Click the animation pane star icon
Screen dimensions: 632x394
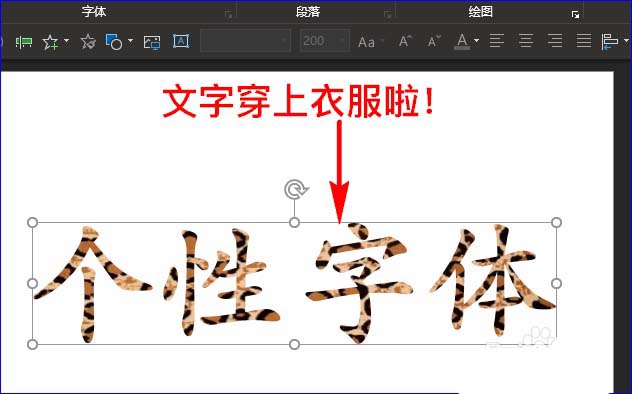(x=88, y=41)
